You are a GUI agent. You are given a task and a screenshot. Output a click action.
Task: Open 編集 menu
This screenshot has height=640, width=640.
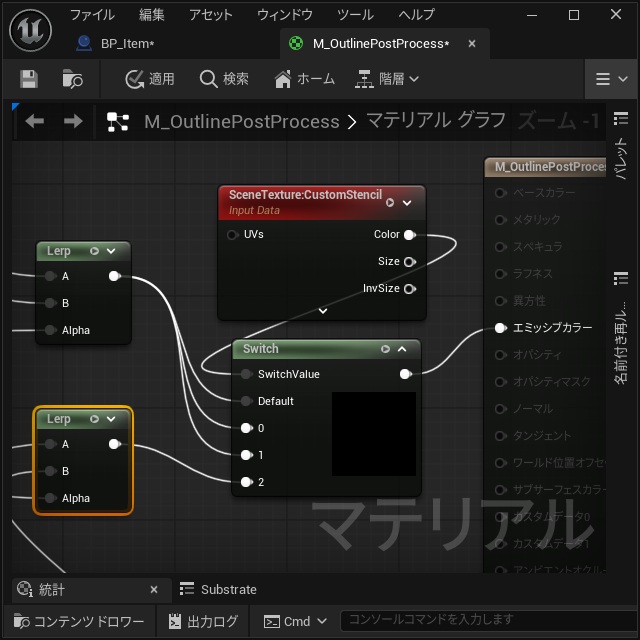click(151, 15)
